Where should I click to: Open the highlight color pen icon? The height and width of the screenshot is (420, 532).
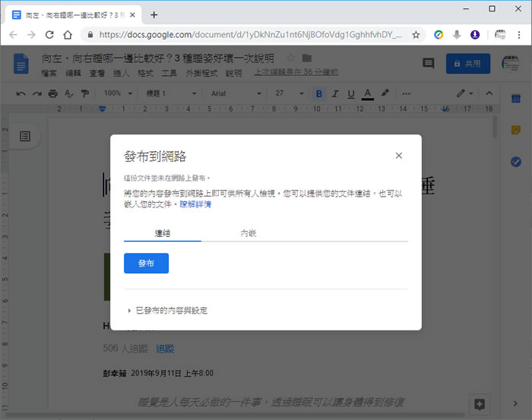tap(385, 93)
